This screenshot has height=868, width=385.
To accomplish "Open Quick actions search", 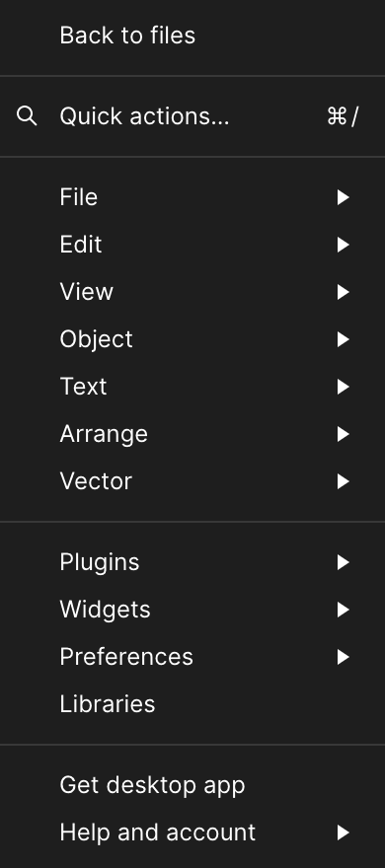I will [x=192, y=116].
